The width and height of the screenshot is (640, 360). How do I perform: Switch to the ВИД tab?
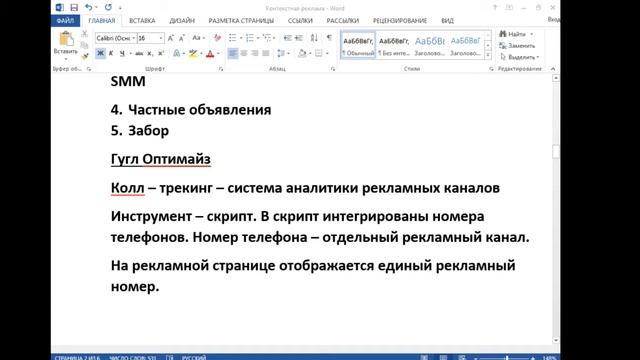447,20
